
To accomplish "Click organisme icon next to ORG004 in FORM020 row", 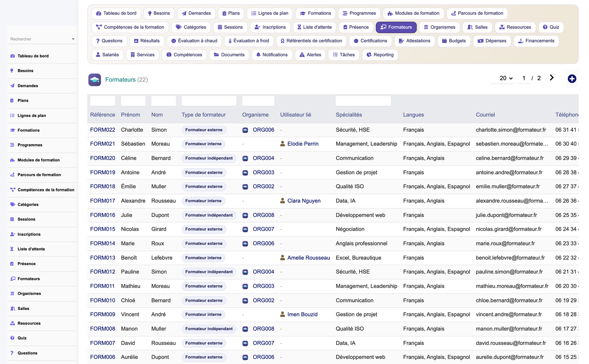I will click(245, 158).
